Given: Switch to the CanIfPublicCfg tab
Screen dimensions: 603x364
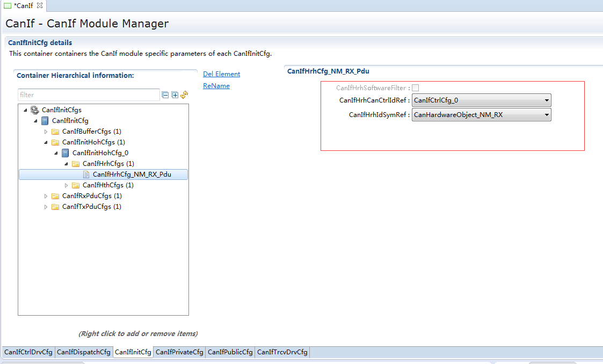Looking at the screenshot, I should tap(230, 352).
